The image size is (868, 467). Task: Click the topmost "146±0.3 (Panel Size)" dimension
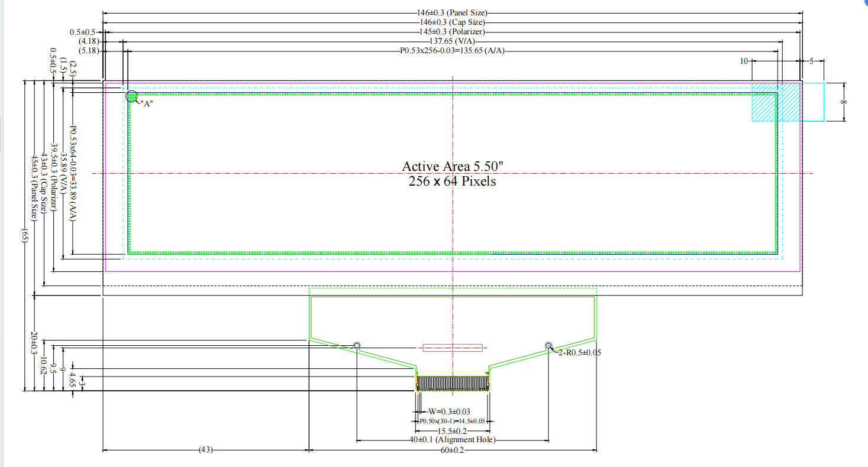pos(453,12)
